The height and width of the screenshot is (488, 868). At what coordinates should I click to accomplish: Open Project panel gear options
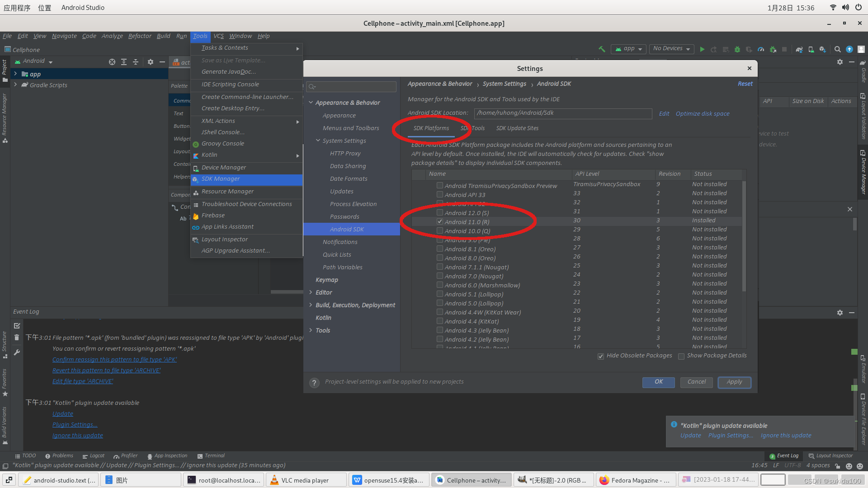click(x=151, y=62)
